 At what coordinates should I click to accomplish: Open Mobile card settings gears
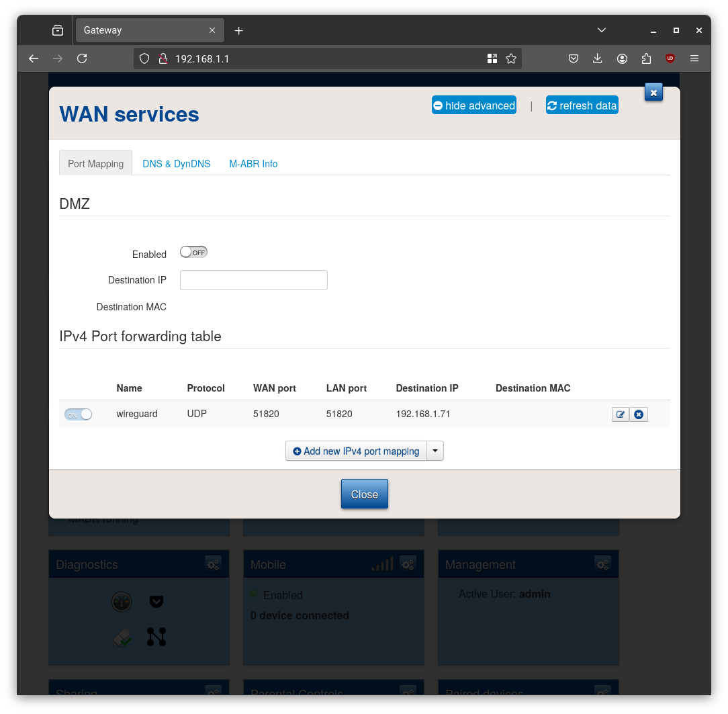click(408, 564)
